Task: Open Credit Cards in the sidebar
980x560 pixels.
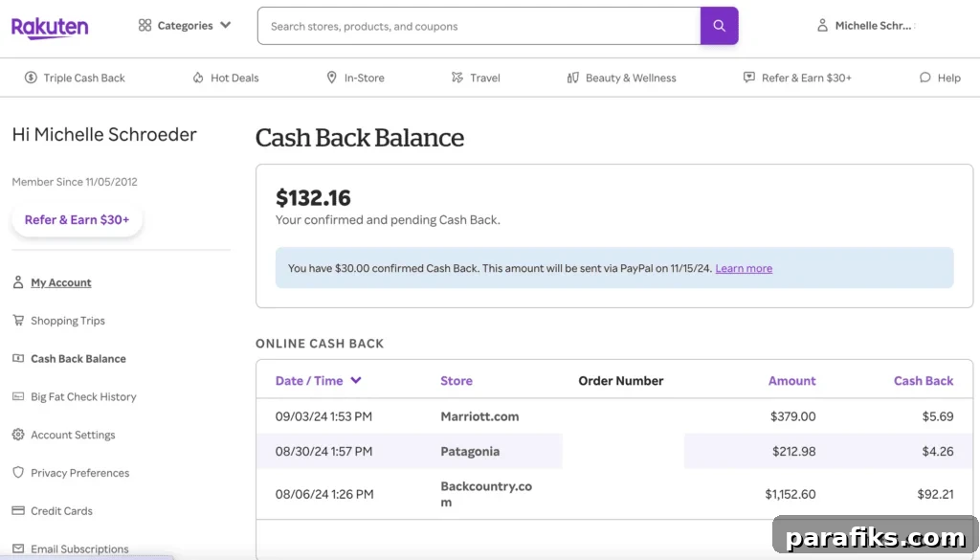Action: click(61, 511)
